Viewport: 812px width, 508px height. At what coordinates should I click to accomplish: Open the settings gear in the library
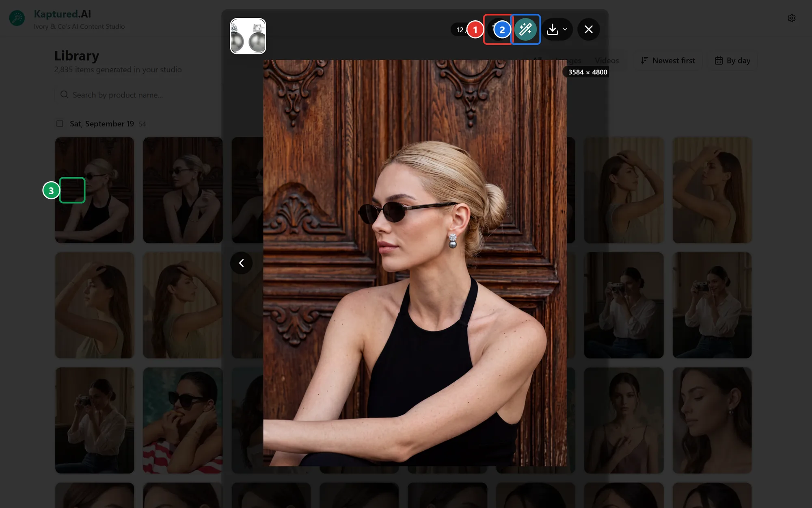pyautogui.click(x=791, y=18)
